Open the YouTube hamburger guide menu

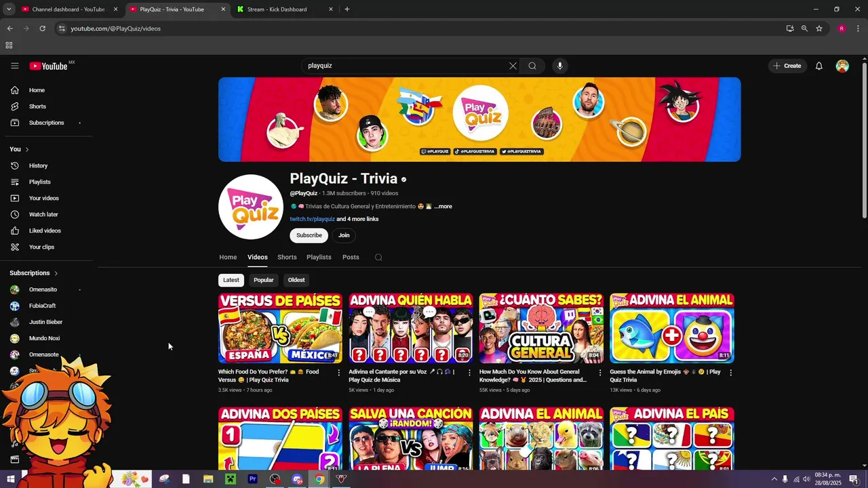(x=14, y=66)
